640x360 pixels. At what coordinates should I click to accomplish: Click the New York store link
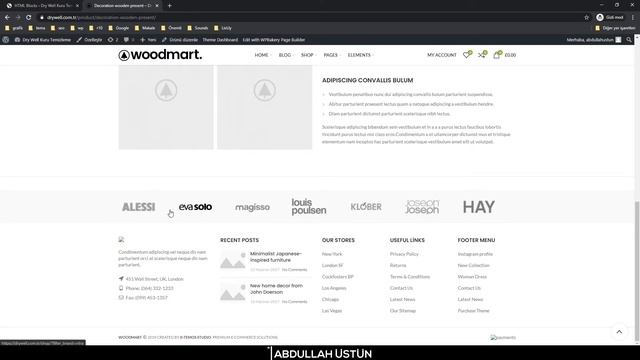point(332,254)
